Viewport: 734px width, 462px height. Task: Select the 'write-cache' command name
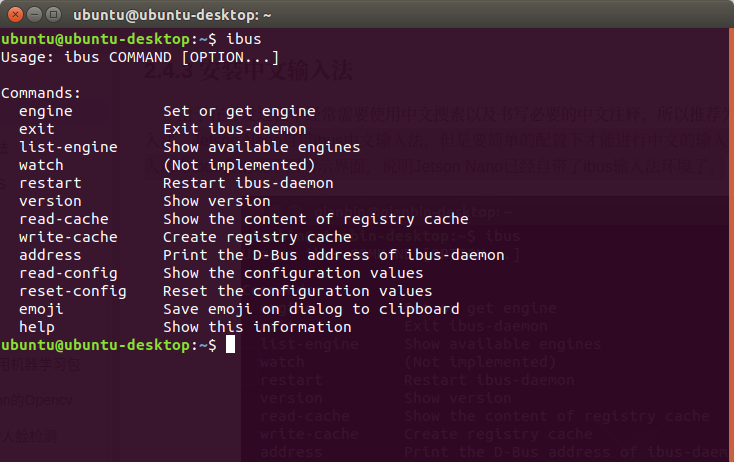coord(68,237)
